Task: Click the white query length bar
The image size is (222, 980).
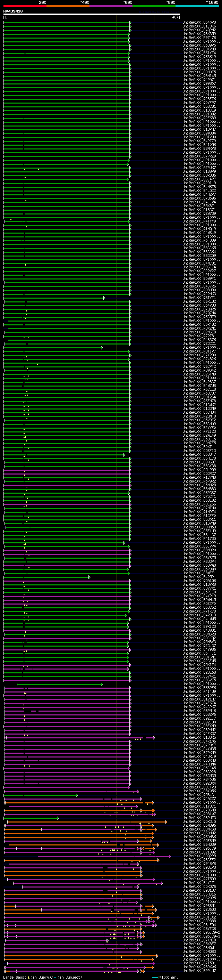Action: coord(91,15)
